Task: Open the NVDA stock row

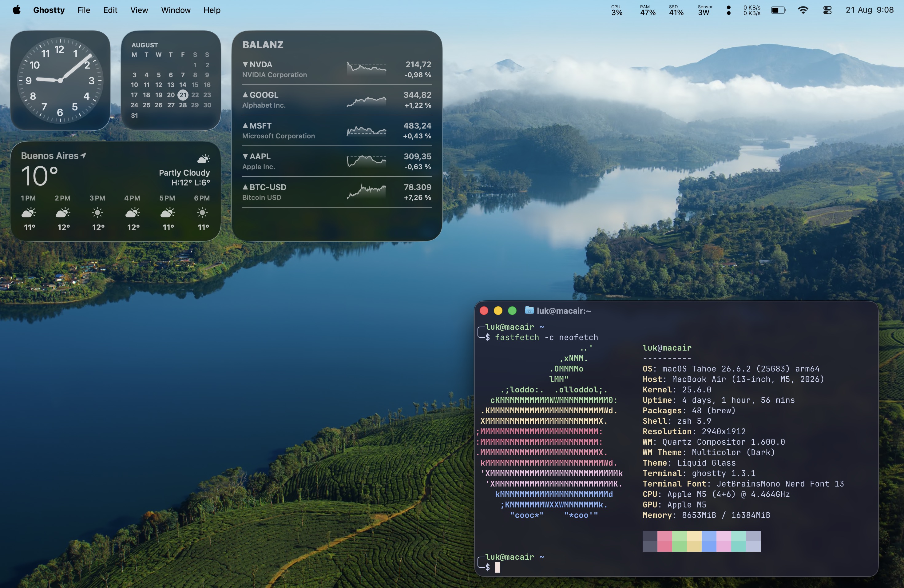Action: tap(337, 70)
